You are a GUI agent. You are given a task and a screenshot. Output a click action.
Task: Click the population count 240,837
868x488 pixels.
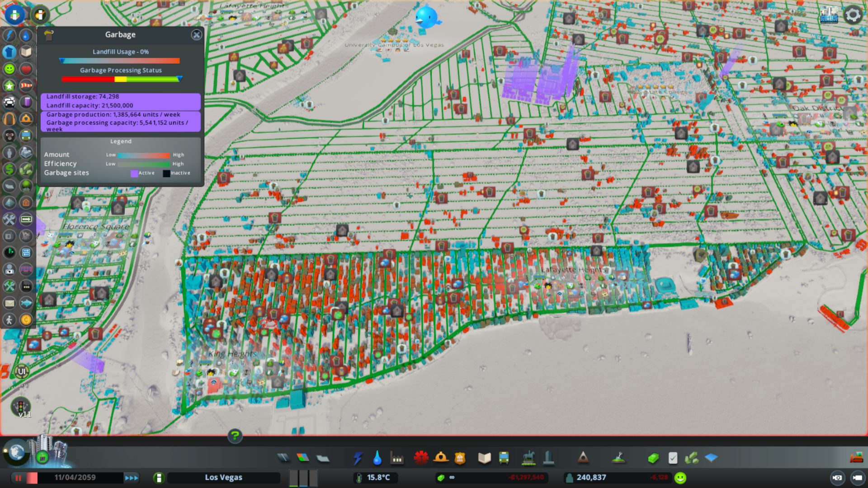point(591,478)
